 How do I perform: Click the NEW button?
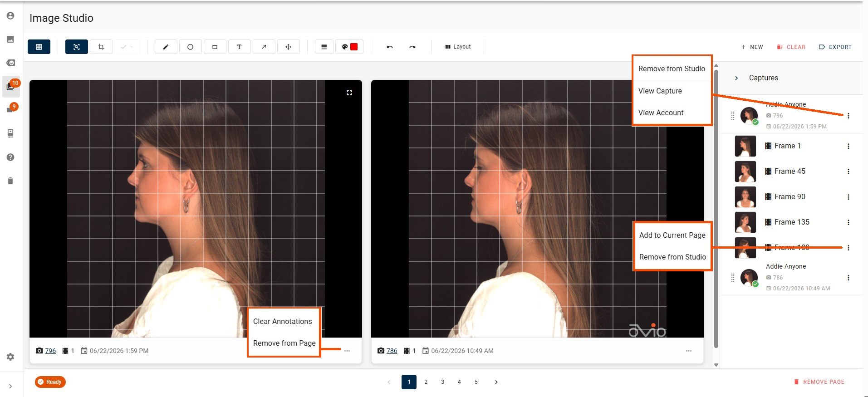(x=752, y=47)
